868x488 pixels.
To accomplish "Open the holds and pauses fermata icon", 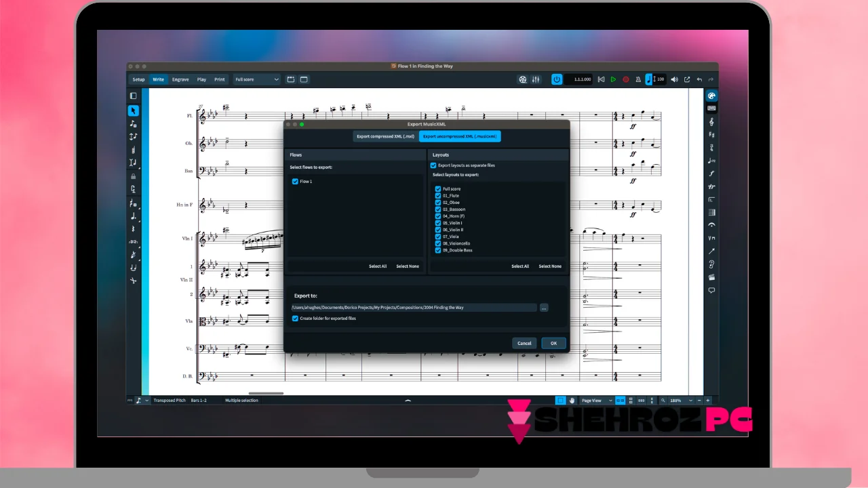I will pyautogui.click(x=711, y=225).
